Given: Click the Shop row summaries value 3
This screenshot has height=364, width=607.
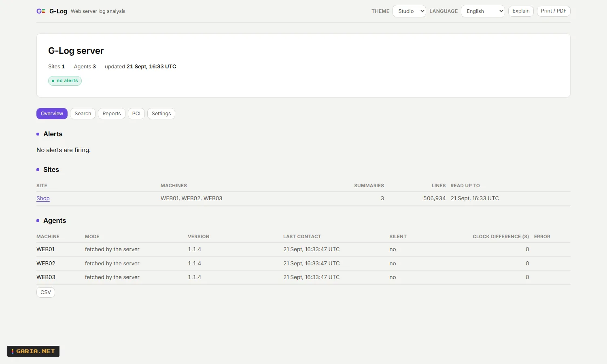Looking at the screenshot, I should pos(382,198).
